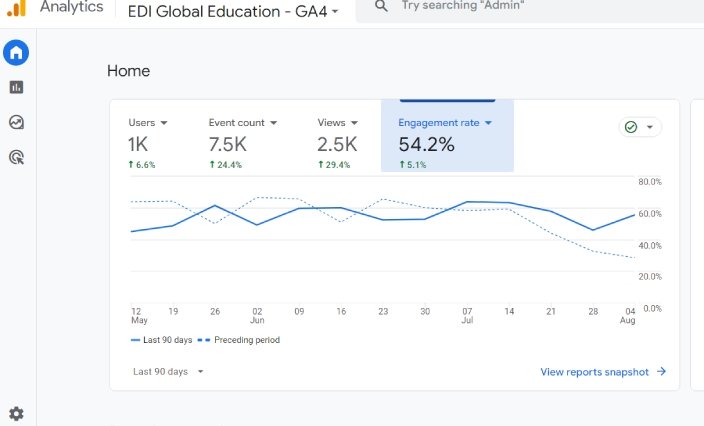This screenshot has width=704, height=426.
Task: Select the 1K Users metric value
Action: coord(138,144)
